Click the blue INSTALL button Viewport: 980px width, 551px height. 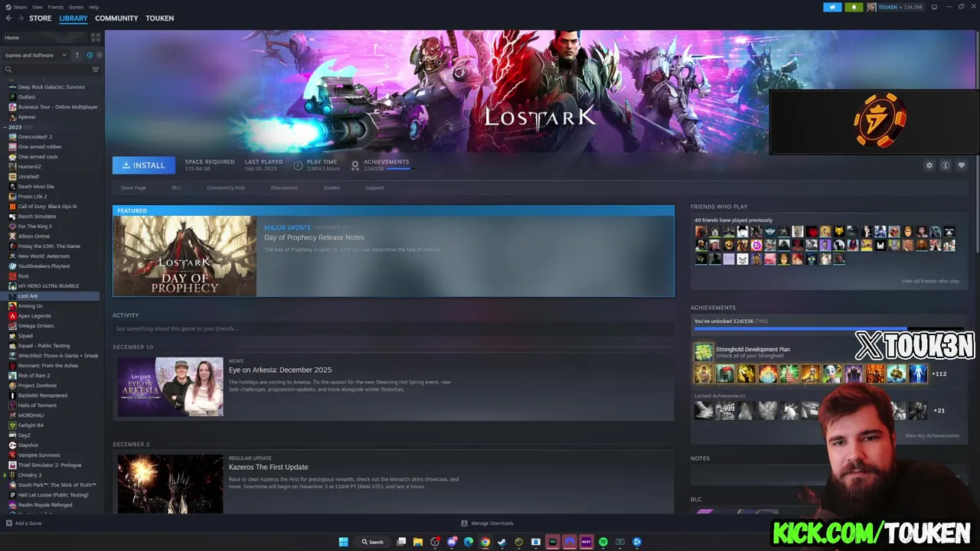pos(144,165)
